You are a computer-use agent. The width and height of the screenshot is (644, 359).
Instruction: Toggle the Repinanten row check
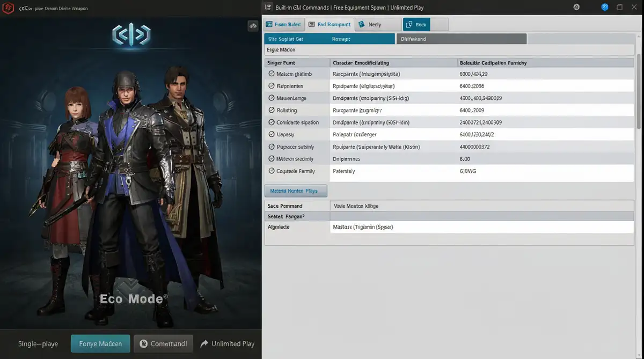point(271,86)
